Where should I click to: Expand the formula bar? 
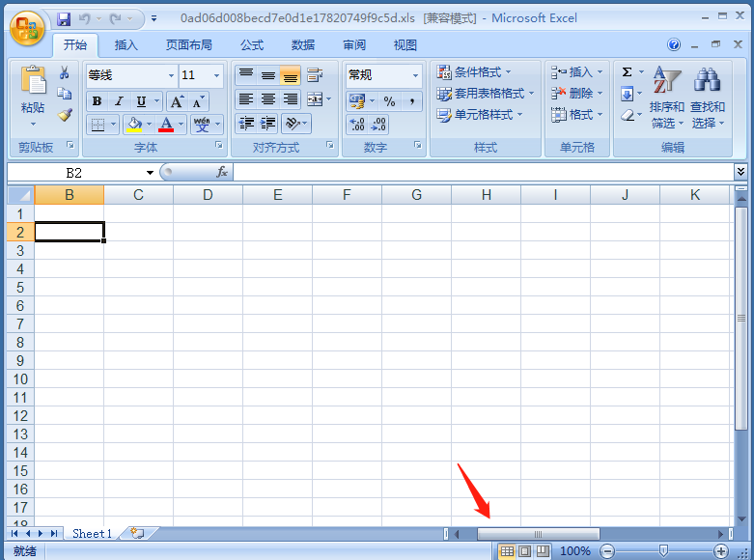tap(740, 171)
